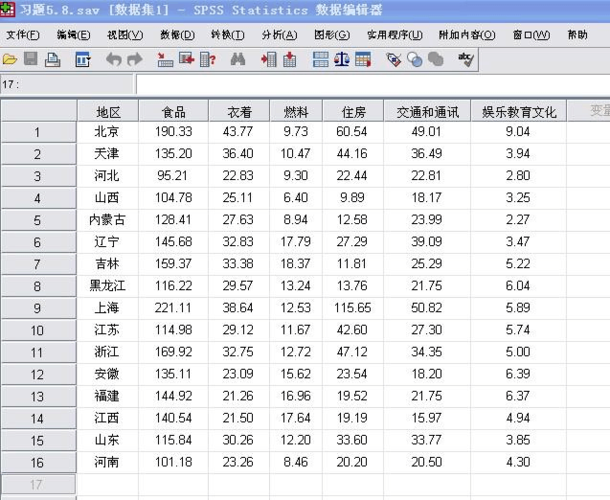
Task: Select row header number 9
Action: point(38,309)
